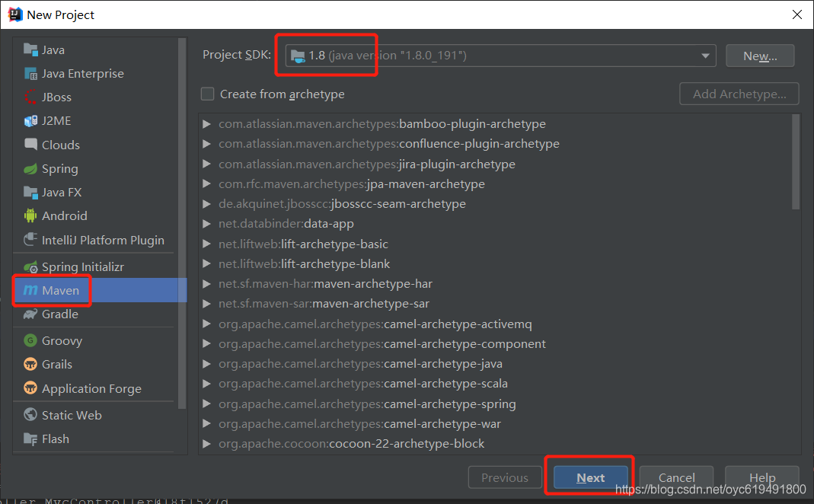The image size is (814, 504).
Task: Choose the JBoss red dotted icon
Action: click(x=30, y=97)
